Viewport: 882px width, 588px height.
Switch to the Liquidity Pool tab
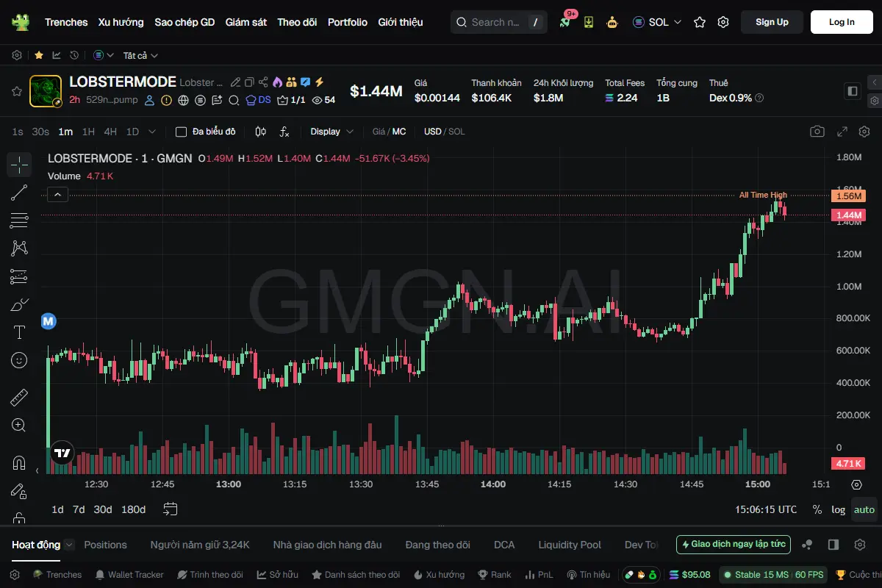pos(570,545)
